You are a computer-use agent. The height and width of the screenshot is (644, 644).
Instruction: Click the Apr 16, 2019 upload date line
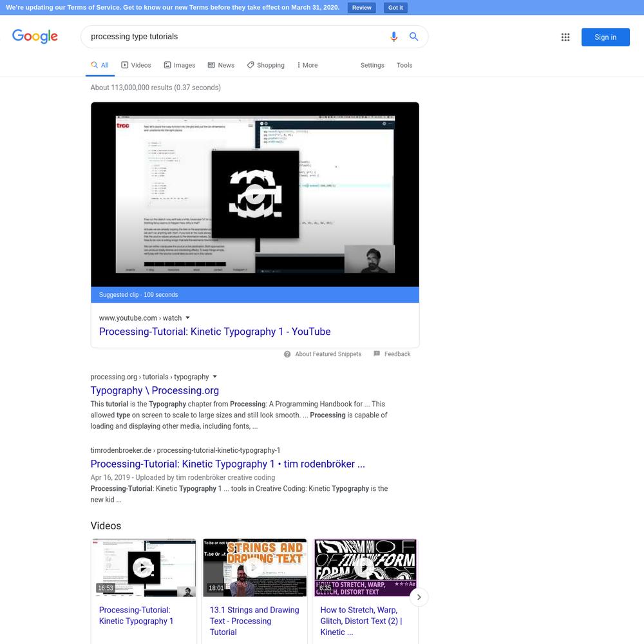183,477
